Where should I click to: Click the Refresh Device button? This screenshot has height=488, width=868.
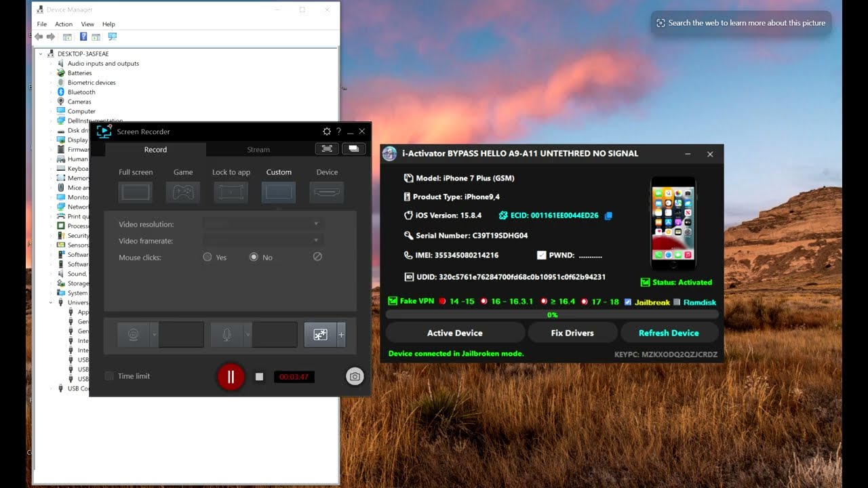(669, 333)
